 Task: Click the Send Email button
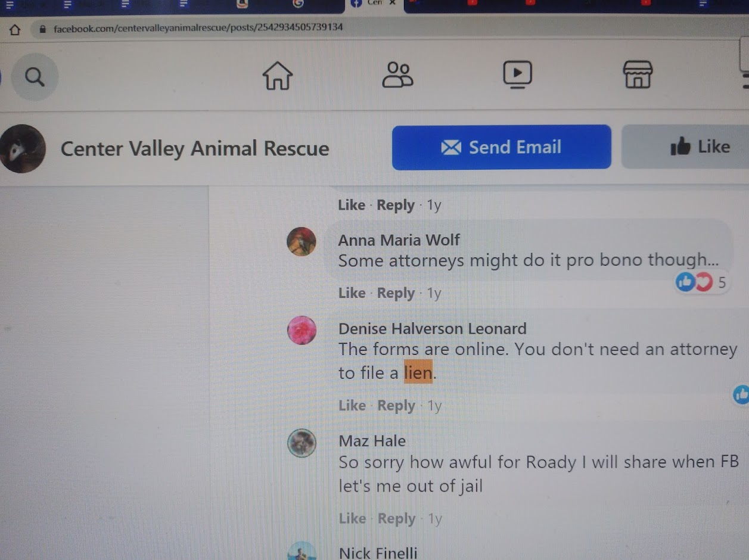pos(501,147)
